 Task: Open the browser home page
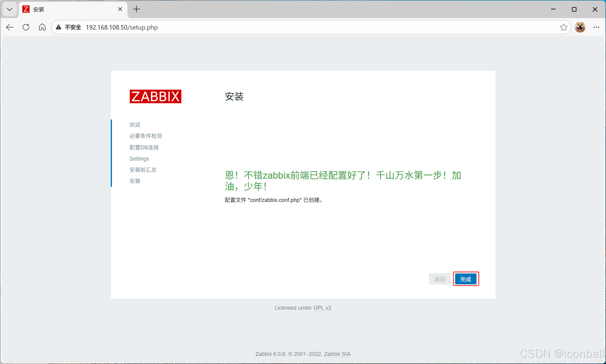coord(42,27)
